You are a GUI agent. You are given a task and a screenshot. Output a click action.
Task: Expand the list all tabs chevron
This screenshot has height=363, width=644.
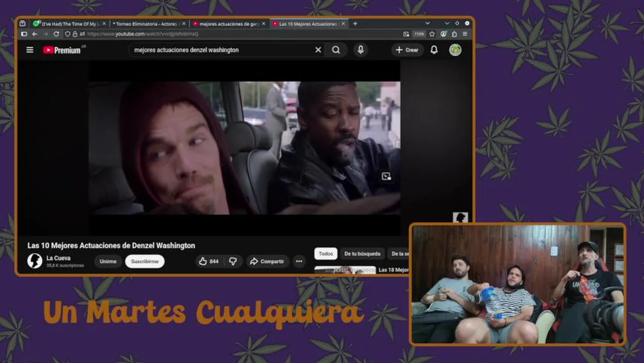(427, 23)
